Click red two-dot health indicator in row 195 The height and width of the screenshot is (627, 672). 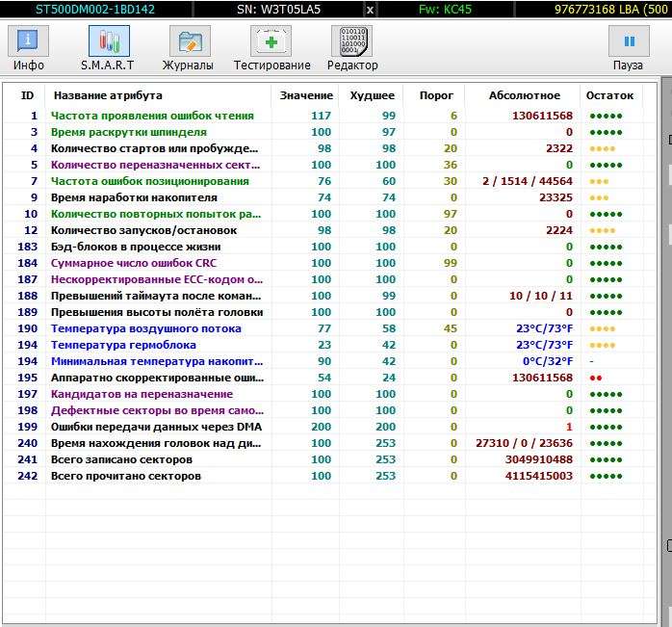coord(596,378)
